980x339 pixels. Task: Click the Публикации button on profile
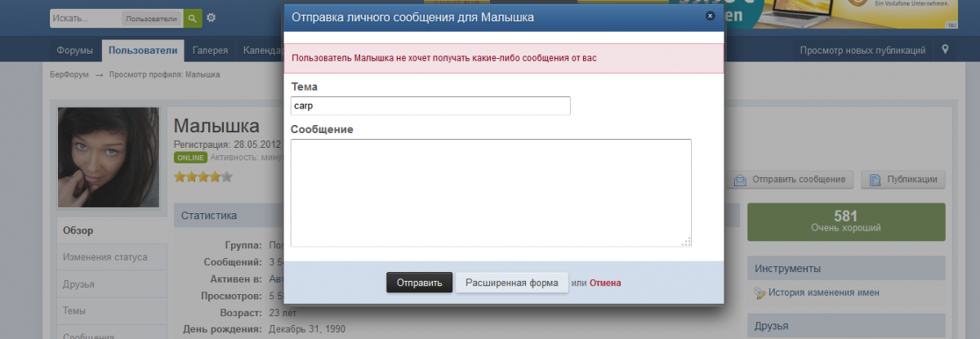[x=903, y=180]
